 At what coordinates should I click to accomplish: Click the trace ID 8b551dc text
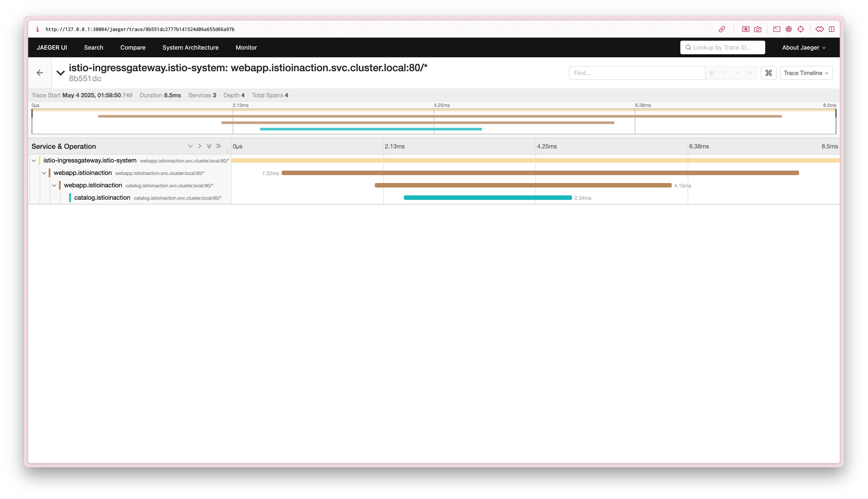[x=85, y=78]
